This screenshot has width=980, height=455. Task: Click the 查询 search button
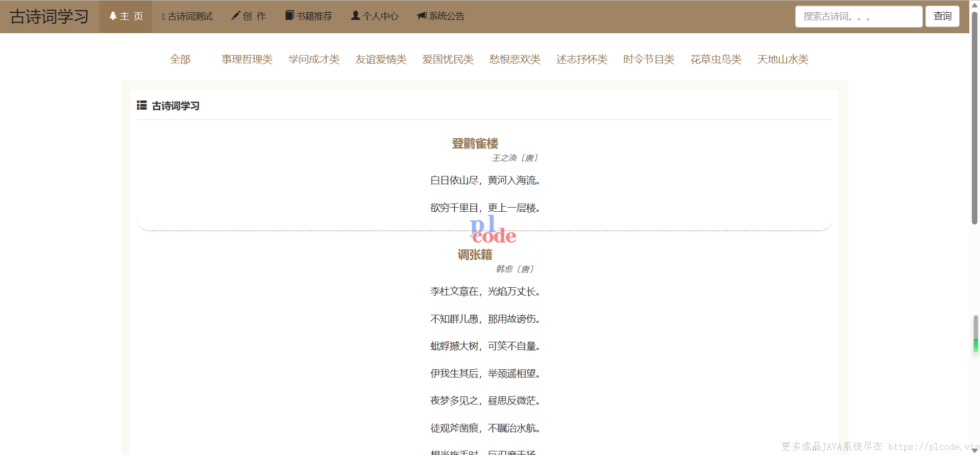coord(942,16)
